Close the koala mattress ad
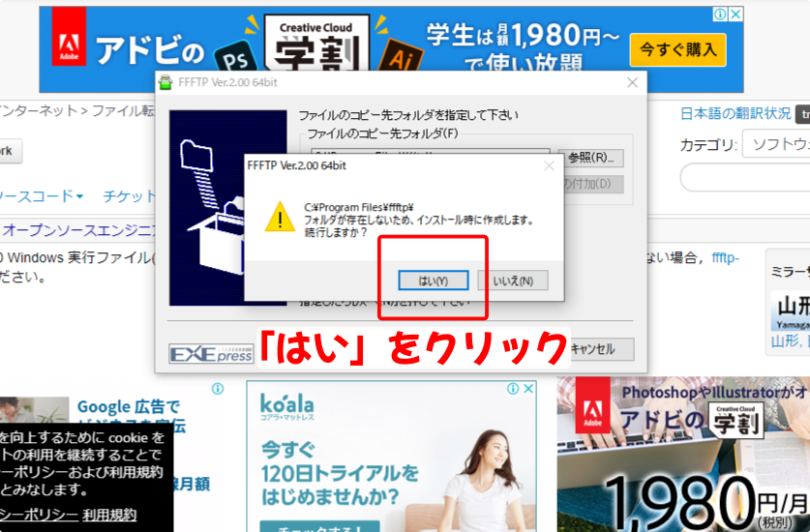The image size is (810, 532). point(528,389)
